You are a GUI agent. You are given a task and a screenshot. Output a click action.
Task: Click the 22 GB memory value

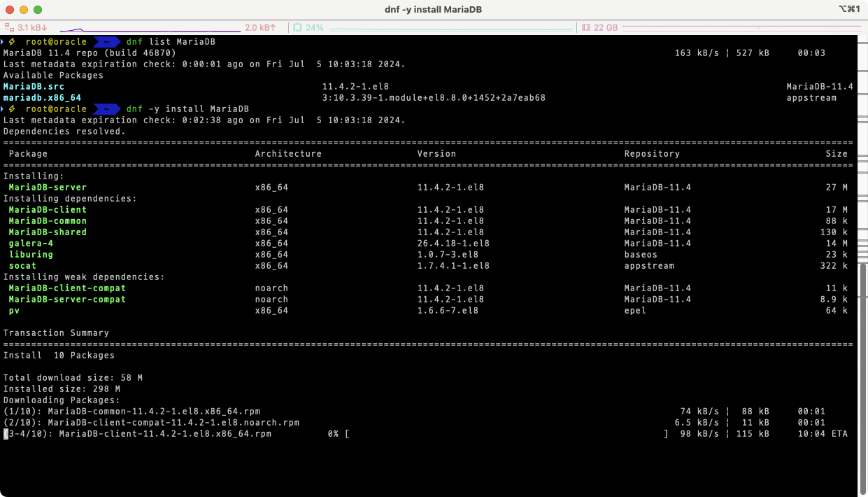(x=606, y=28)
